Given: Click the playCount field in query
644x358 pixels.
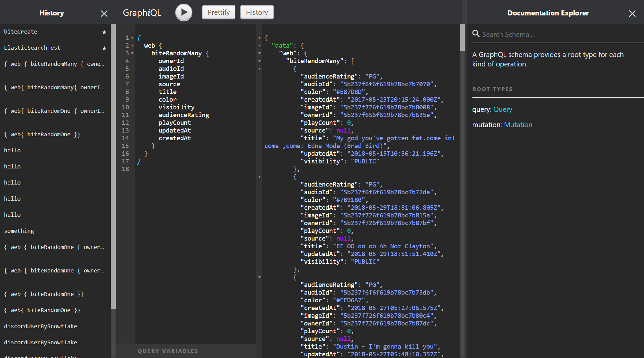Looking at the screenshot, I should pos(175,123).
